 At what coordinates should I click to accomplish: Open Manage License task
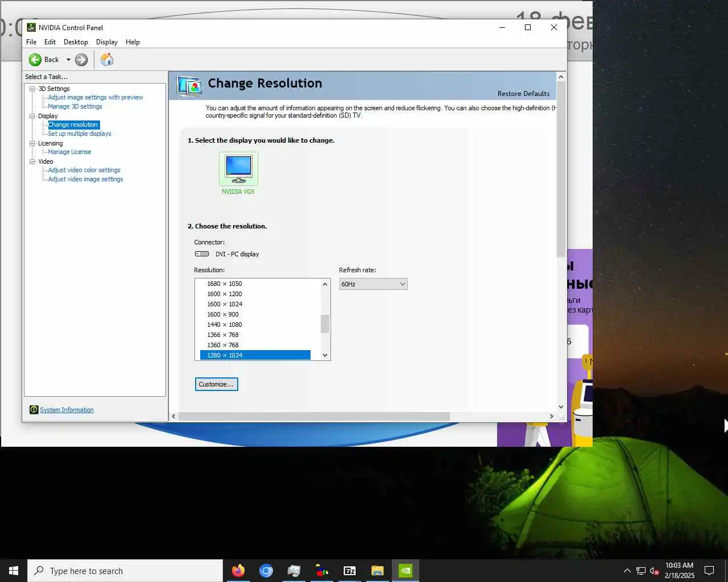pyautogui.click(x=69, y=152)
